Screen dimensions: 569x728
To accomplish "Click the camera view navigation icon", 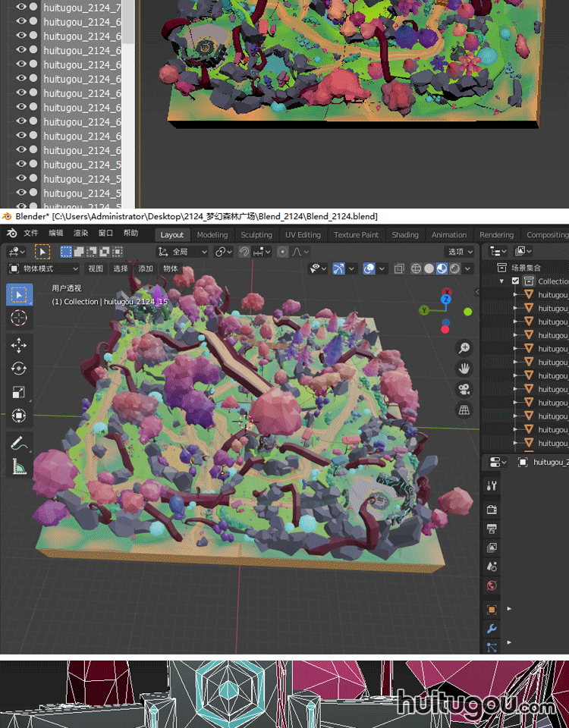I will tap(464, 389).
